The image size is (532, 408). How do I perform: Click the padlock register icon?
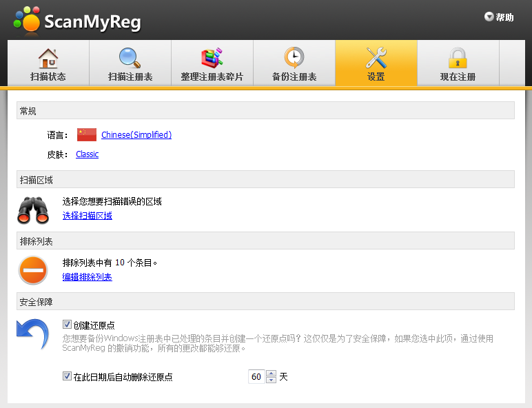pos(458,58)
